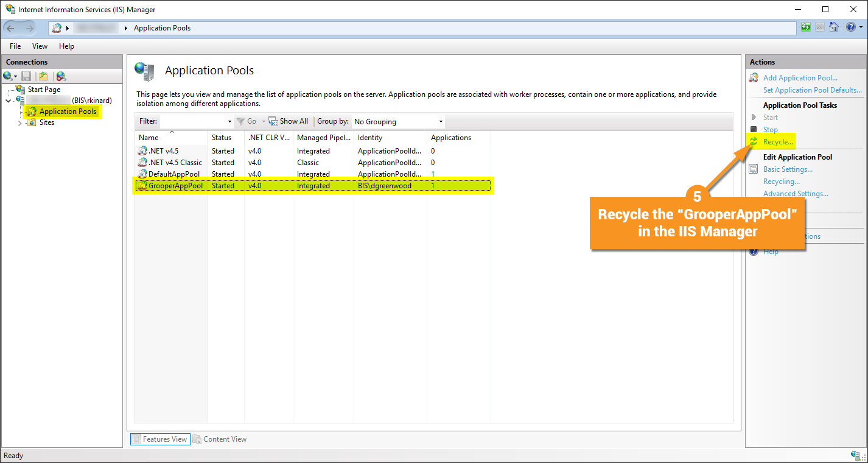Click the Sites folder icon in tree
868x463 pixels.
point(32,122)
